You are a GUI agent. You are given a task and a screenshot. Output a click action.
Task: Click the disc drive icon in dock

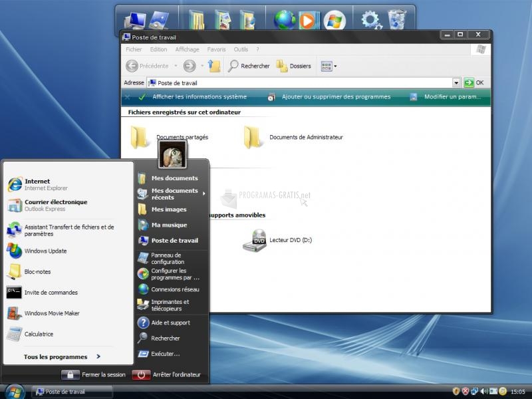pos(159,20)
